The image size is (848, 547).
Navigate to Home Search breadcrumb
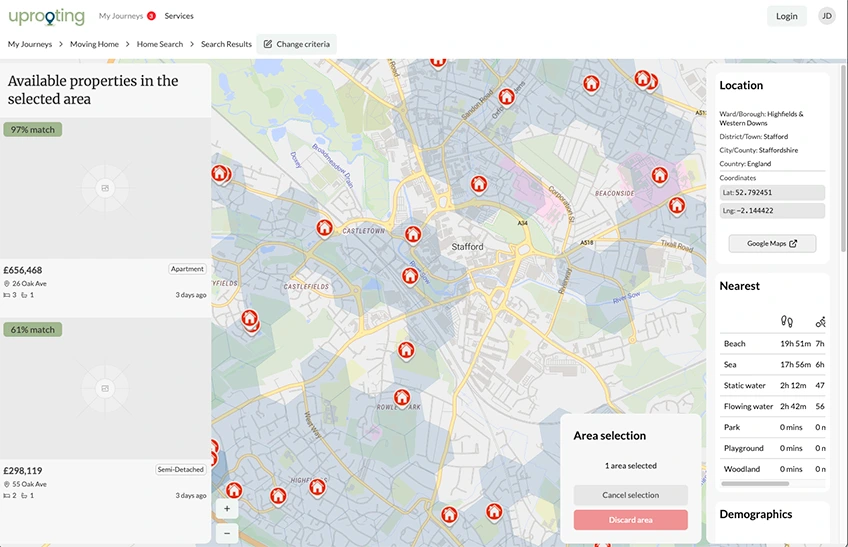(x=160, y=44)
